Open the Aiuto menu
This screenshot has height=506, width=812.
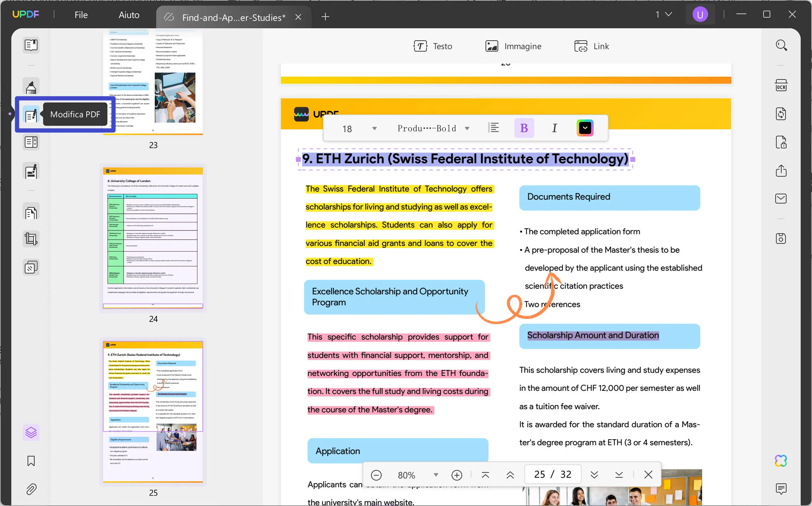point(129,15)
